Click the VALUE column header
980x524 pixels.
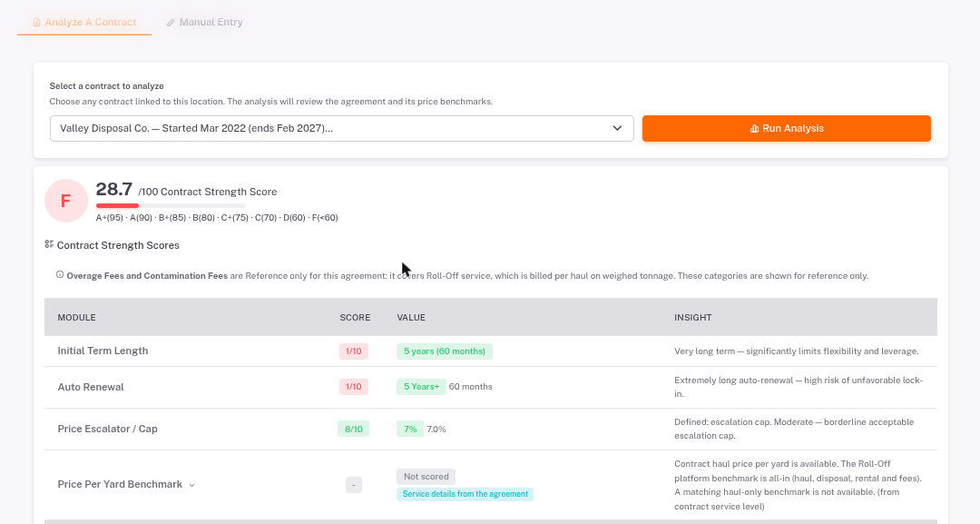coord(411,318)
